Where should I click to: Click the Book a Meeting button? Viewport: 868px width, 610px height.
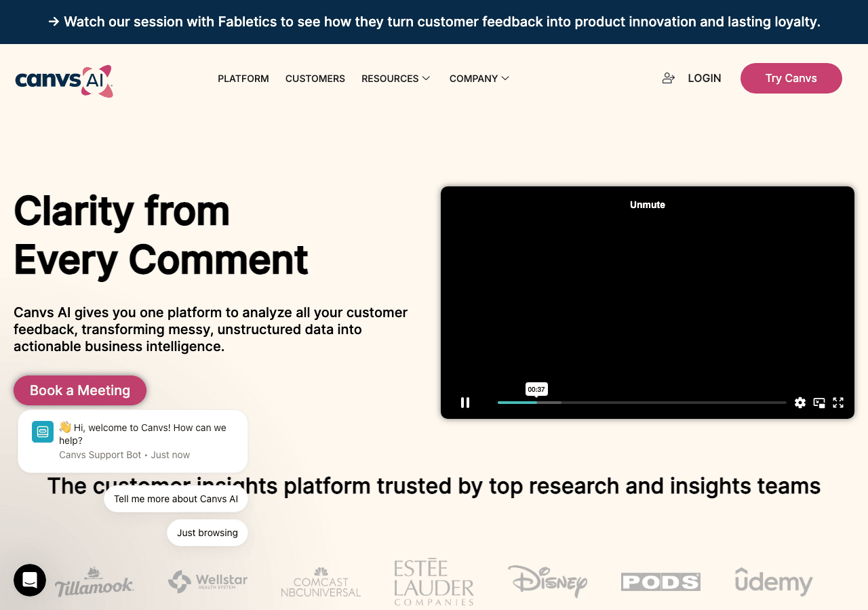80,390
